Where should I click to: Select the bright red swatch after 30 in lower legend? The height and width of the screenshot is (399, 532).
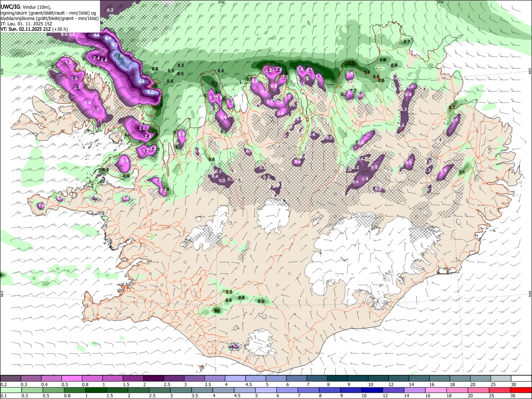pos(520,390)
